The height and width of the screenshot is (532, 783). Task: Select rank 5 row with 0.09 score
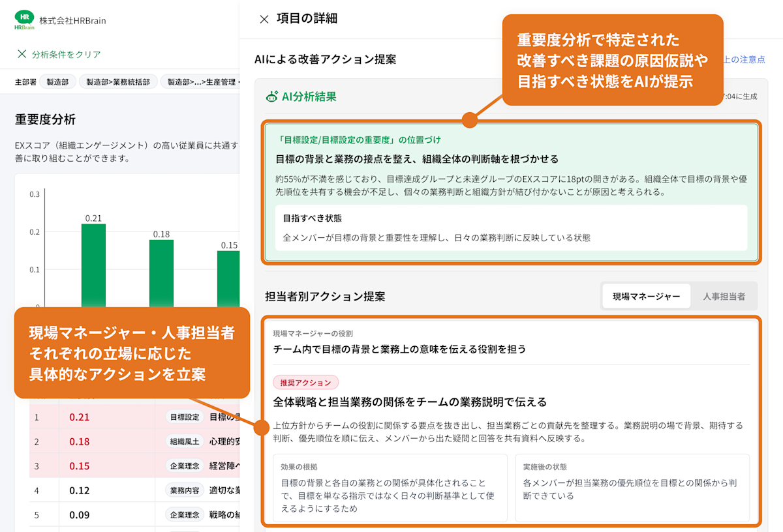coord(134,515)
